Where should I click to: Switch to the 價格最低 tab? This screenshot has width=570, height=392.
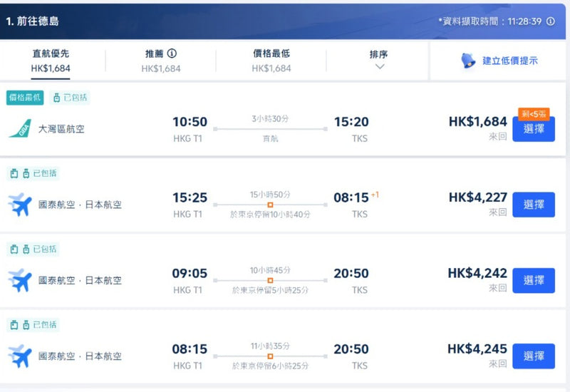click(x=271, y=61)
